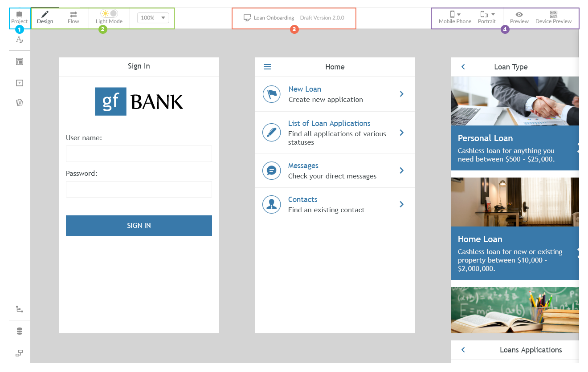This screenshot has height=372, width=588.
Task: Expand the Messages row chevron
Action: 402,170
